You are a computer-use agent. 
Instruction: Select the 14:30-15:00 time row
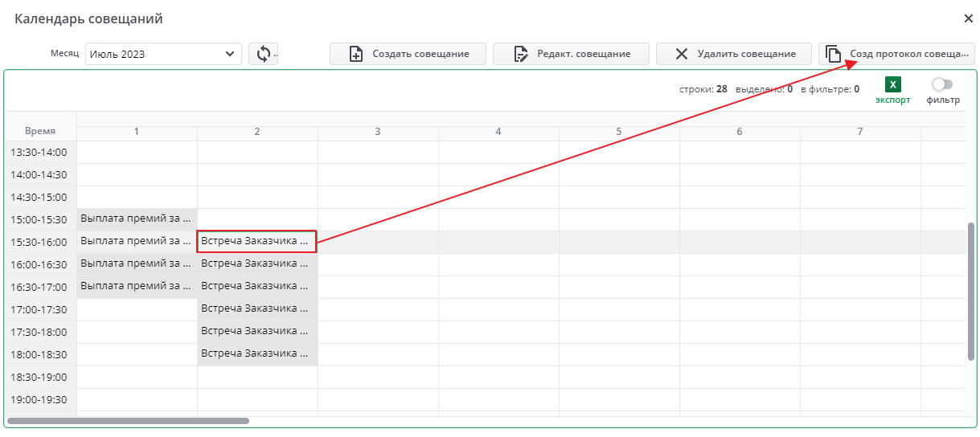click(40, 197)
